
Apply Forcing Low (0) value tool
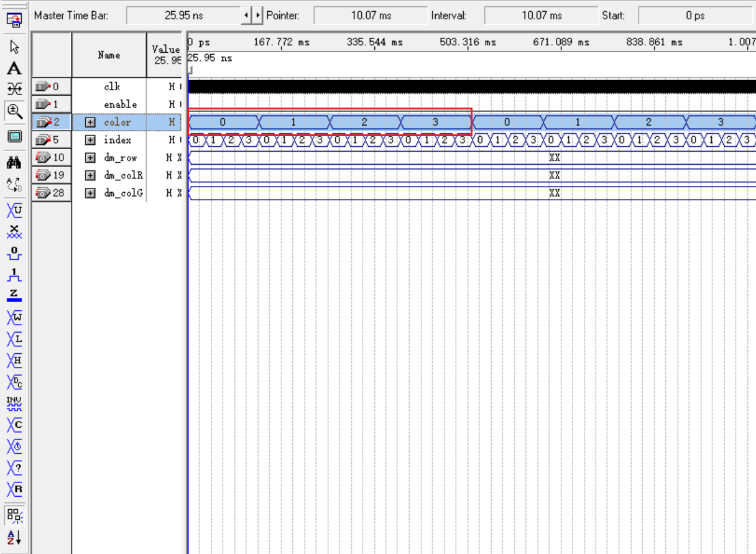pos(15,253)
